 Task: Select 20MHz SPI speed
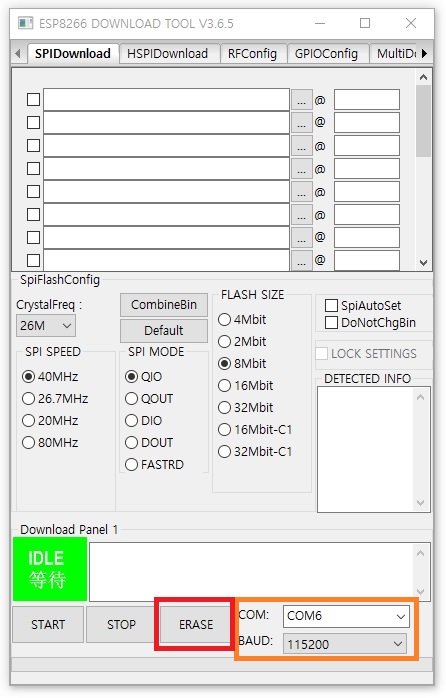[x=50, y=421]
